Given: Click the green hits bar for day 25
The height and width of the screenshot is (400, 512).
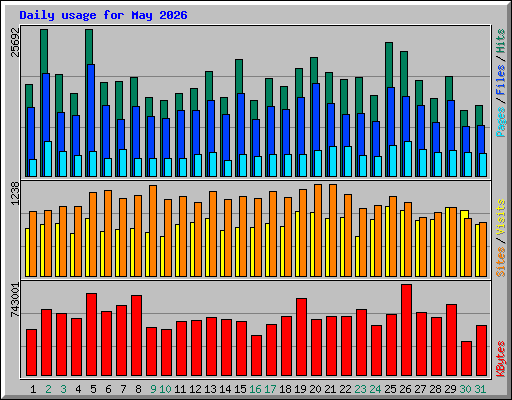Looking at the screenshot, I should click(389, 65).
